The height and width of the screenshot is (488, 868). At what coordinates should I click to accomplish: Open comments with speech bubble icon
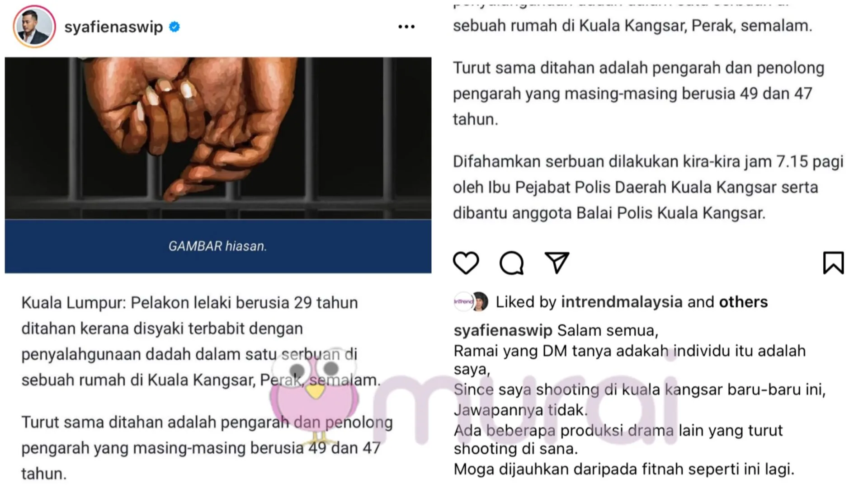click(x=511, y=263)
